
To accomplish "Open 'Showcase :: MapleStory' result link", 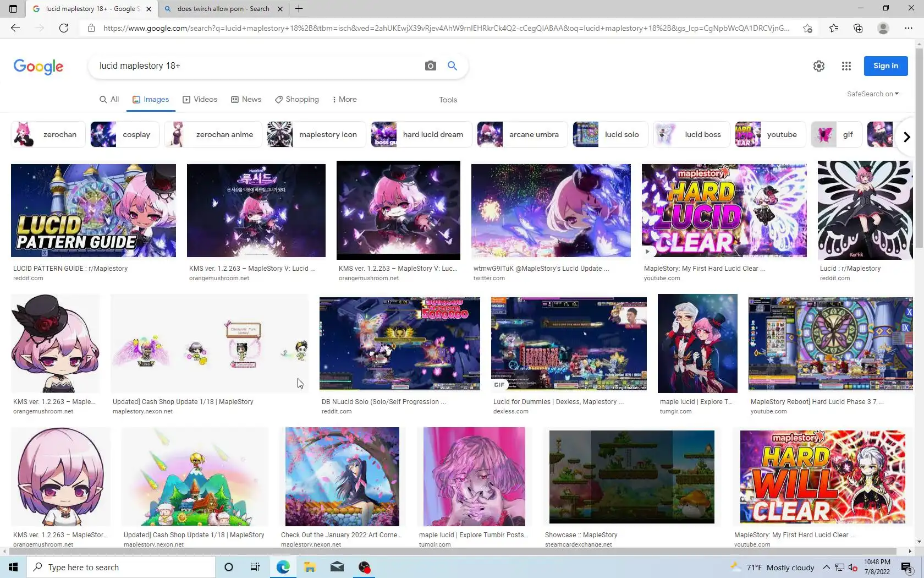I will click(581, 535).
